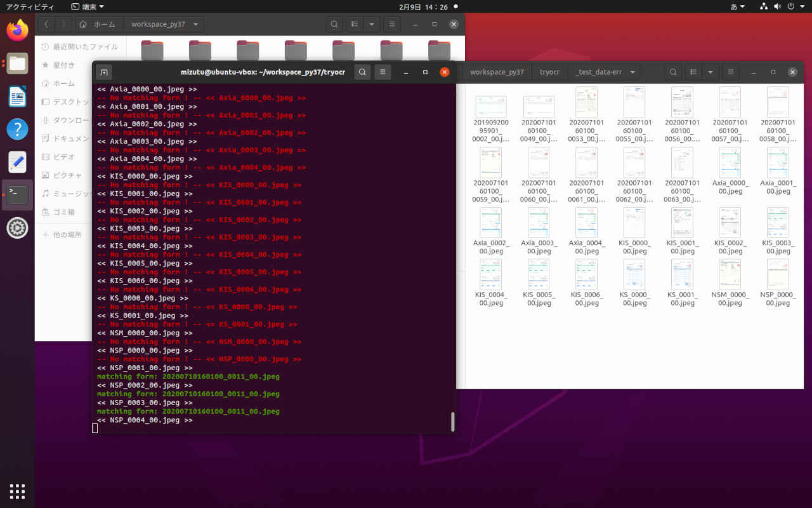The height and width of the screenshot is (508, 812).
Task: Open the Help icon in the dock
Action: click(17, 129)
